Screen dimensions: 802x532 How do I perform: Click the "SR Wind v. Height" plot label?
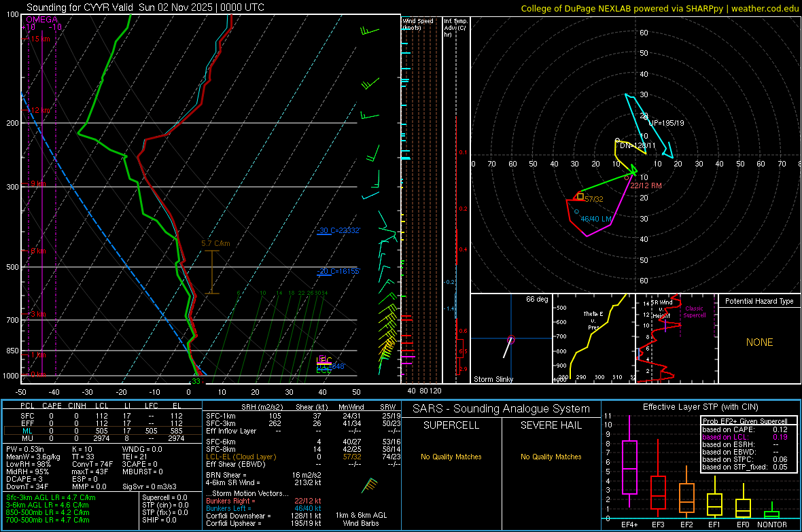[x=661, y=309]
